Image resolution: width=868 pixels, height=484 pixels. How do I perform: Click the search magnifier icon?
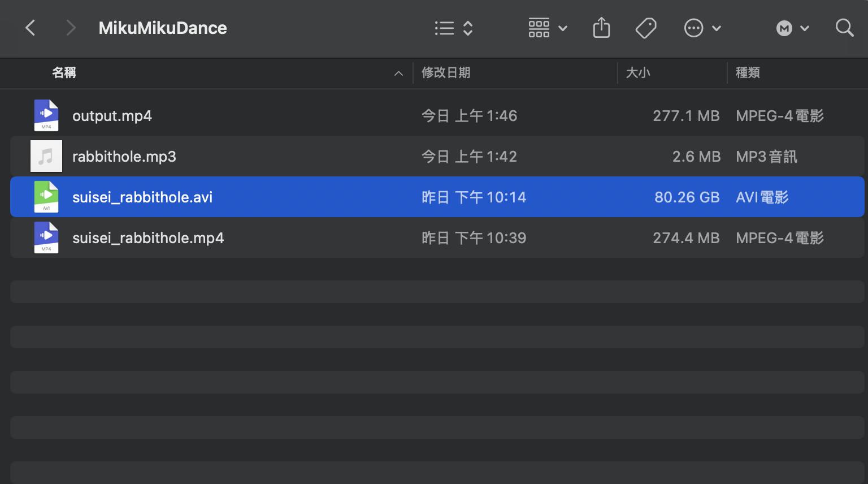click(844, 28)
